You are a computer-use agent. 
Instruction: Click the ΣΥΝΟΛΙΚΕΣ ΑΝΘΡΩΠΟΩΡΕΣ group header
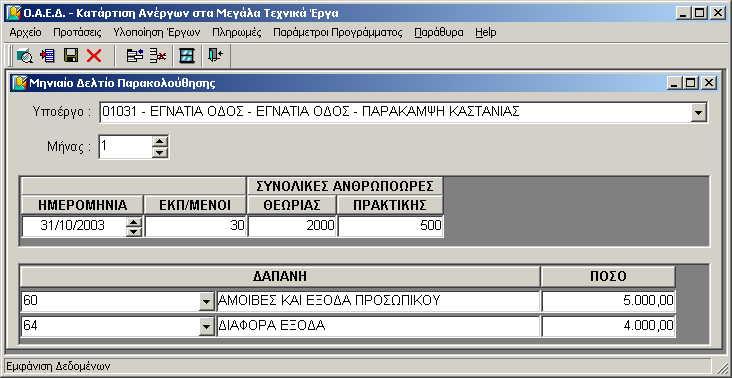(x=345, y=186)
